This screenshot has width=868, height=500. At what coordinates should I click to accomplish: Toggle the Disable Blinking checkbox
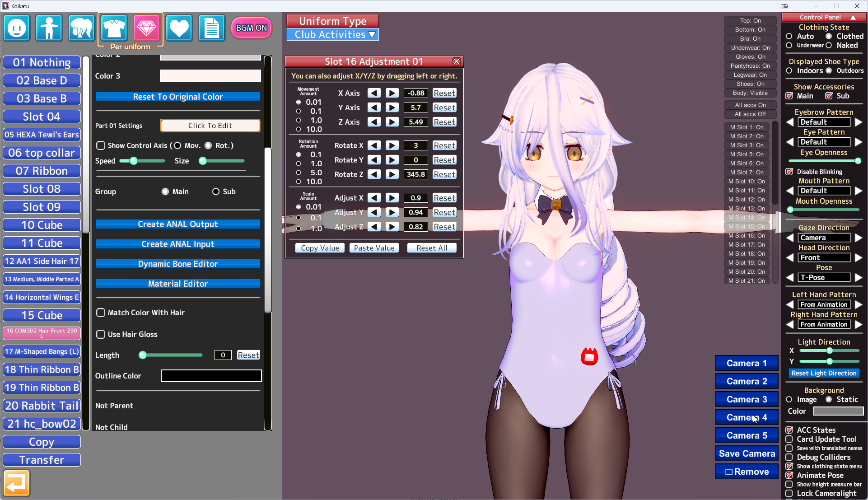coord(789,172)
